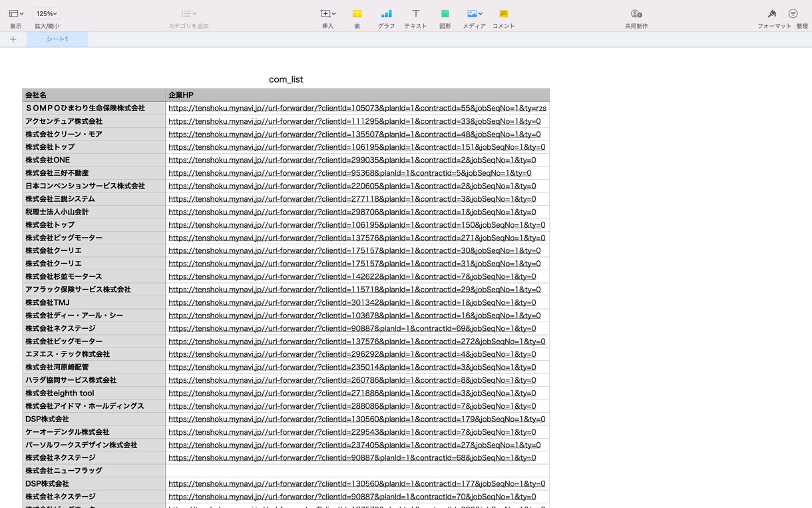812x508 pixels.
Task: Open the Format (フォーマット) paintbrush icon
Action: [772, 13]
